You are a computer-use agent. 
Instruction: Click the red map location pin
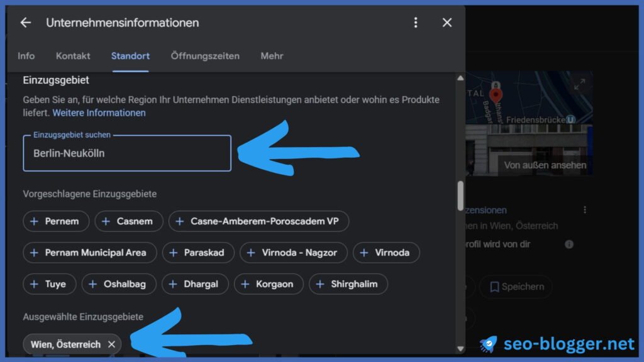click(x=496, y=95)
